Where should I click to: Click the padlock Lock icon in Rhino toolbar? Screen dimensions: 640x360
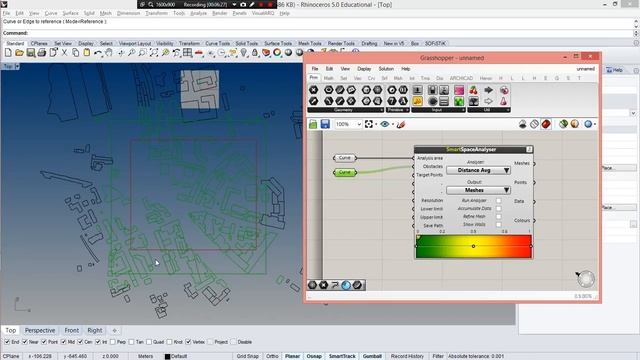[x=255, y=53]
